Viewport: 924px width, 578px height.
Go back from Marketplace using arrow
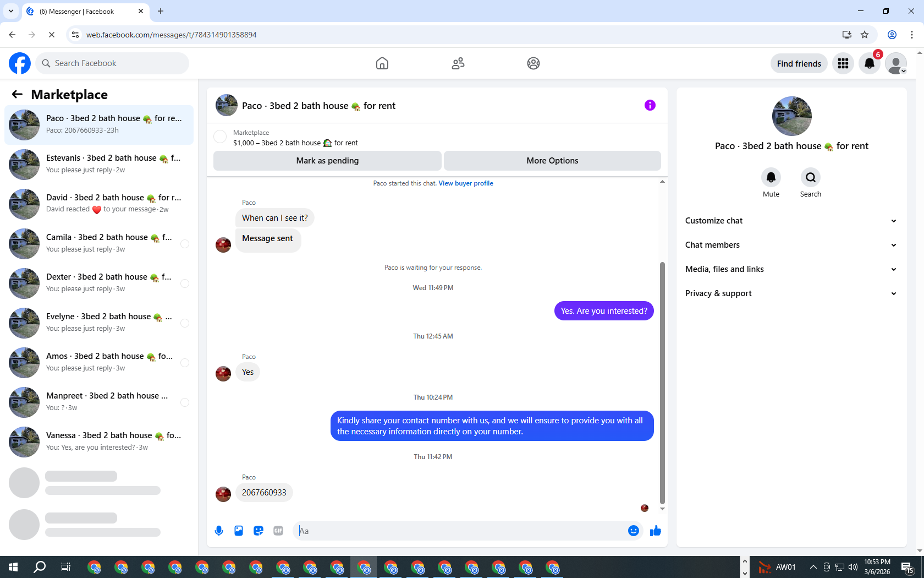click(17, 94)
